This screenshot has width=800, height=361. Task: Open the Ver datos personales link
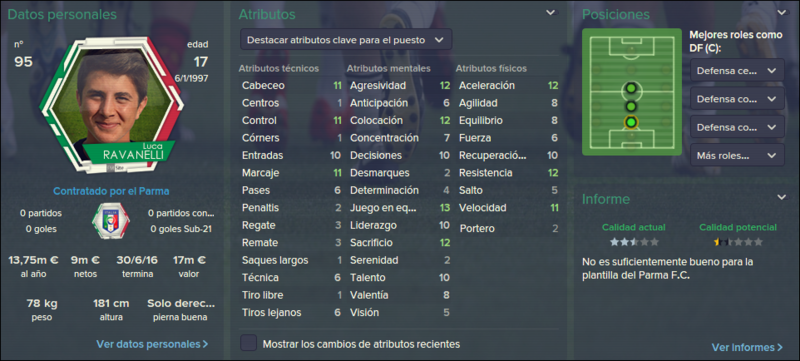[152, 344]
